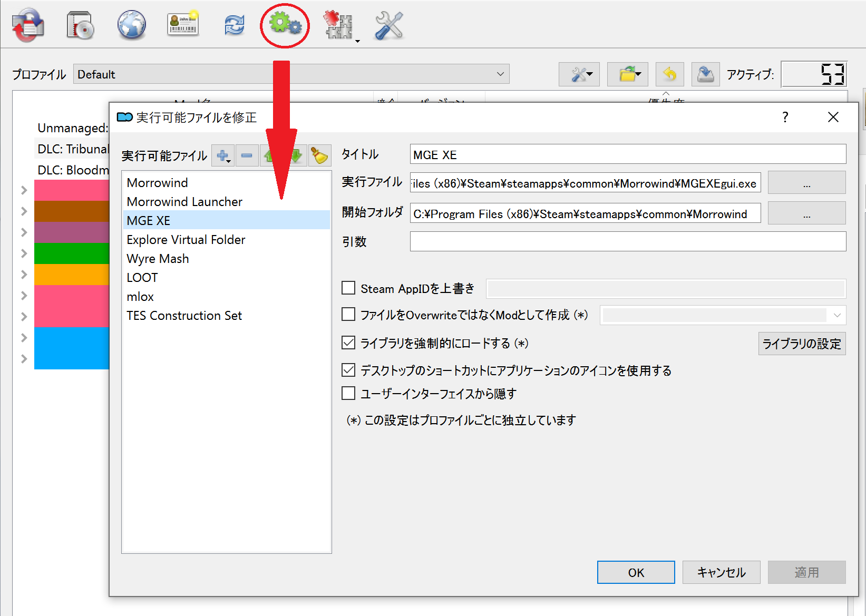Click the arguments input field

pyautogui.click(x=628, y=241)
